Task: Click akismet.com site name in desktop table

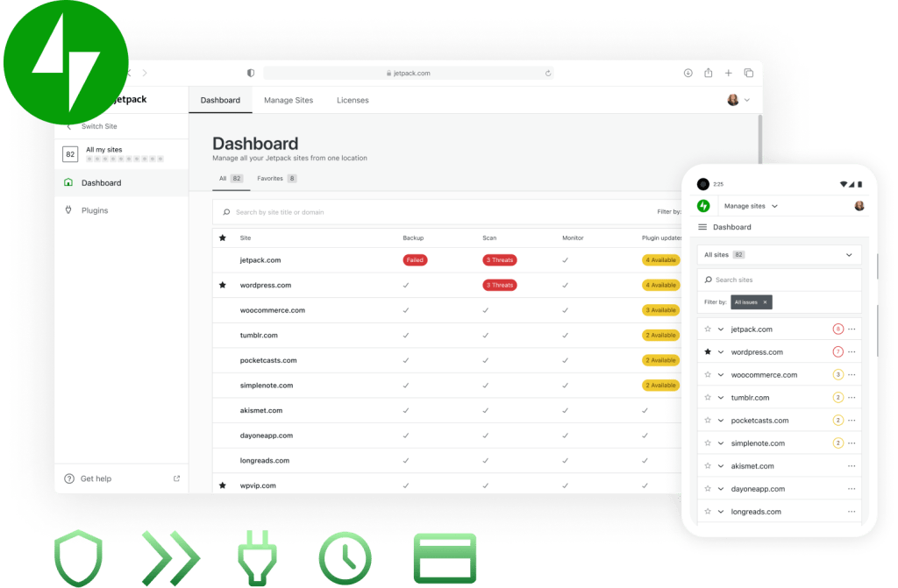Action: click(260, 410)
